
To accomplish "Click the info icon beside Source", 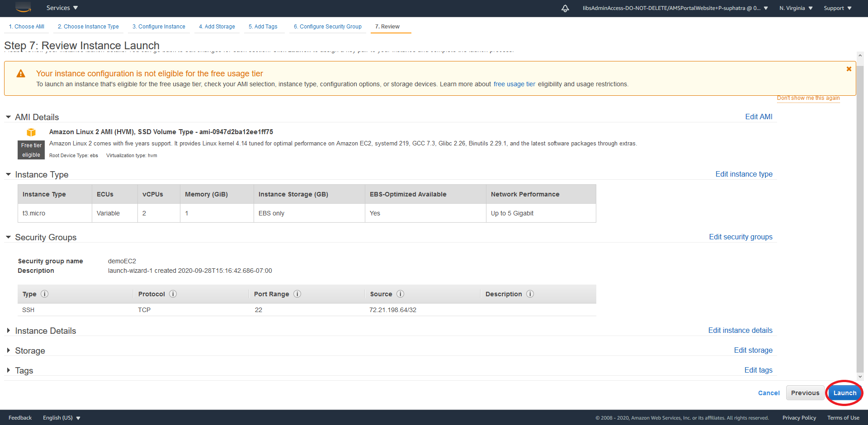I will pyautogui.click(x=400, y=294).
